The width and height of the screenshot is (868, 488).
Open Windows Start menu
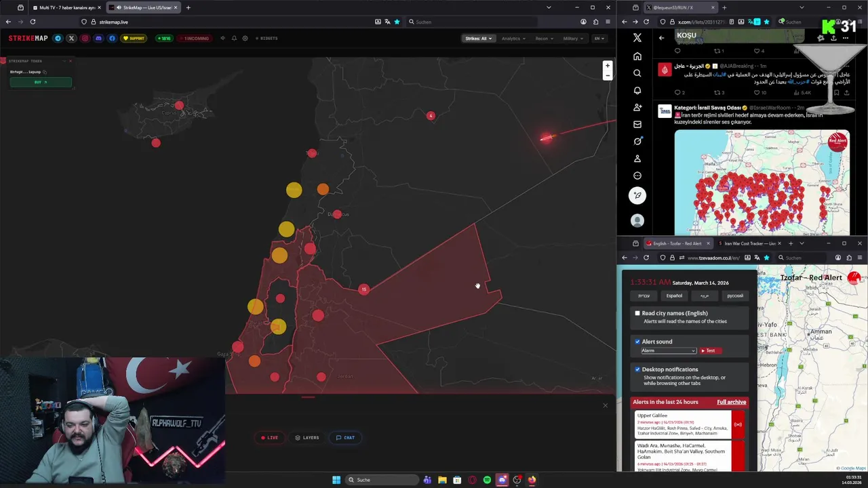tap(336, 480)
